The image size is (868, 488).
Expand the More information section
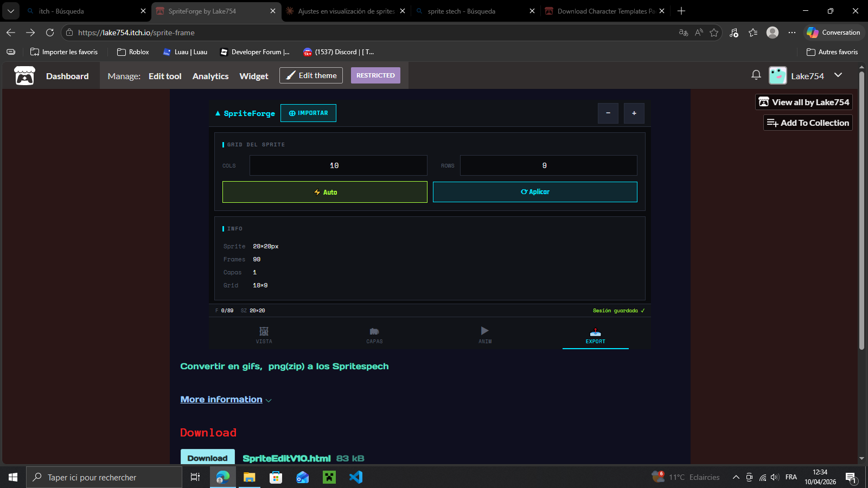click(226, 400)
